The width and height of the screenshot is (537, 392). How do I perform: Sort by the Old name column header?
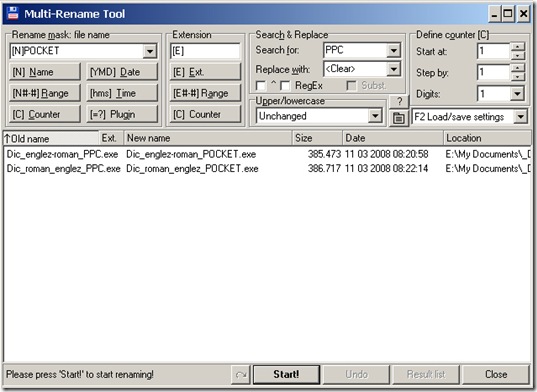(x=51, y=138)
